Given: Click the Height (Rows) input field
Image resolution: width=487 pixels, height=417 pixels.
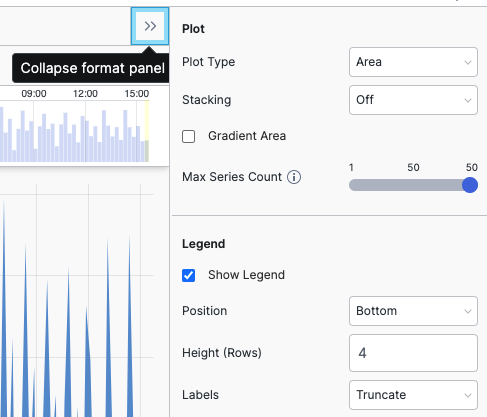Looking at the screenshot, I should tap(413, 353).
